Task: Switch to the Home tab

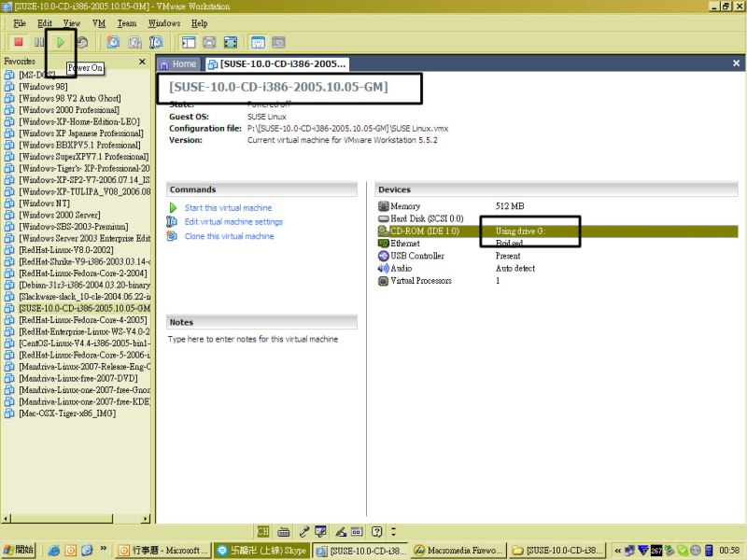Action: click(x=178, y=63)
